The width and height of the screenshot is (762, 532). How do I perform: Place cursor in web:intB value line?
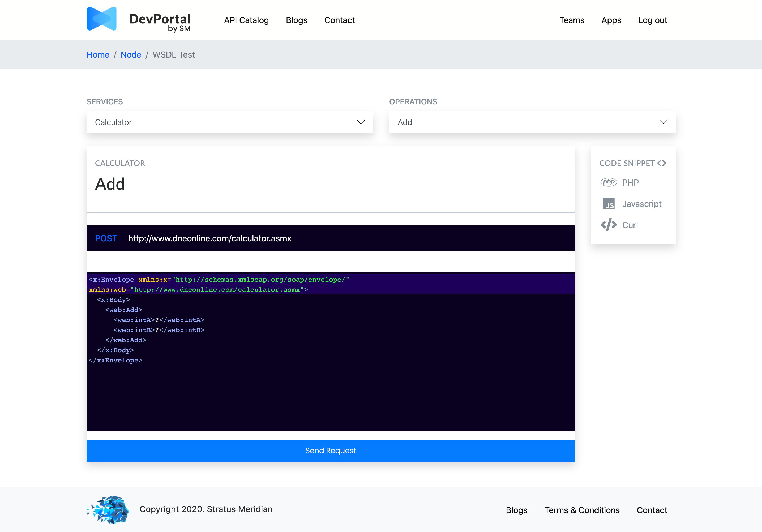click(x=159, y=330)
